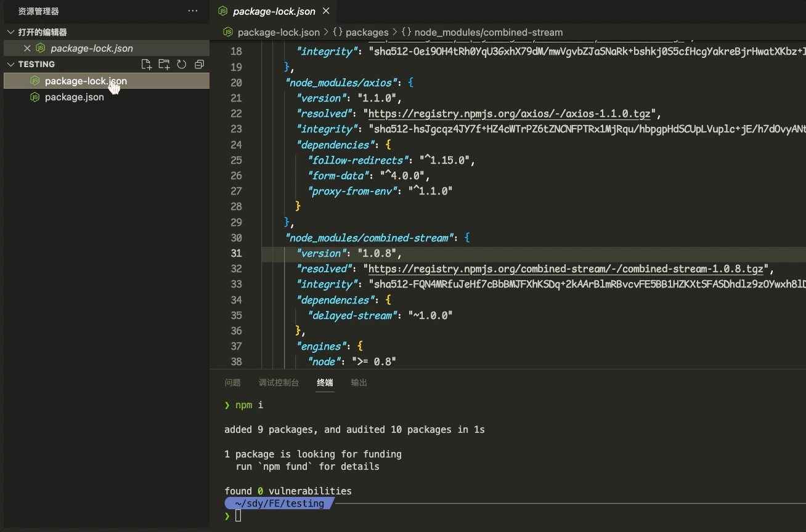Switch to the 问题 panel tab

coord(233,382)
